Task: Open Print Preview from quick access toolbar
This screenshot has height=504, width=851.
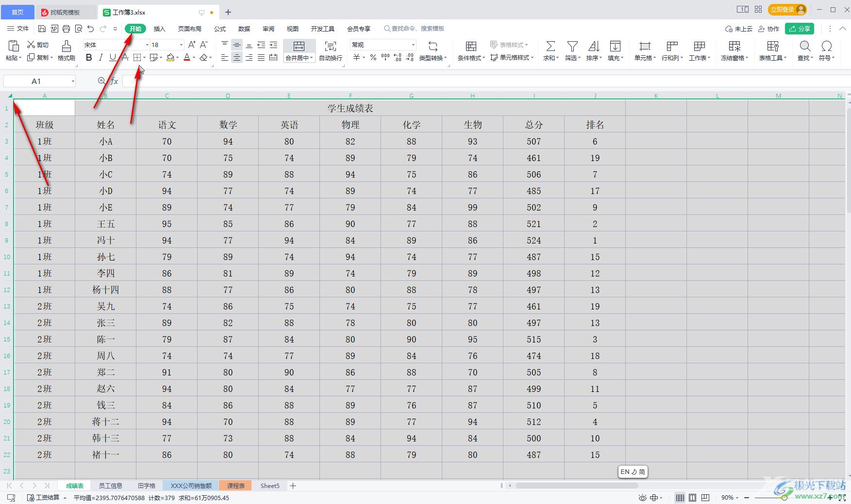Action: [79, 29]
